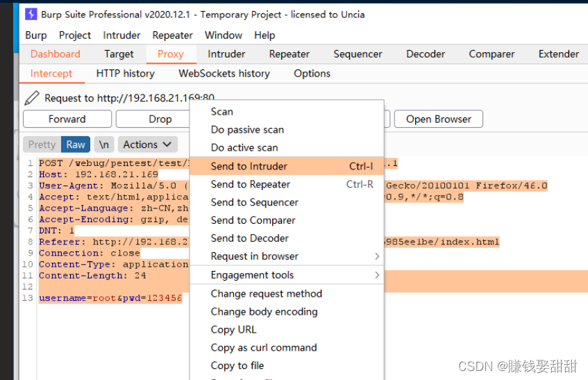Click the Connection: close header
The width and height of the screenshot is (588, 380).
(90, 253)
